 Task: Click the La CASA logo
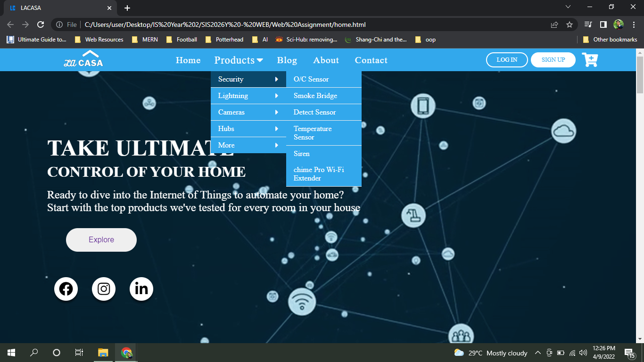pos(83,59)
